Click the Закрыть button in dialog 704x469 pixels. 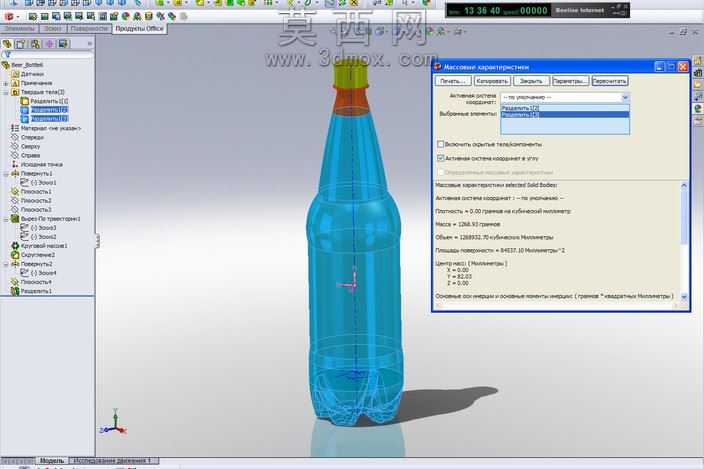(531, 81)
